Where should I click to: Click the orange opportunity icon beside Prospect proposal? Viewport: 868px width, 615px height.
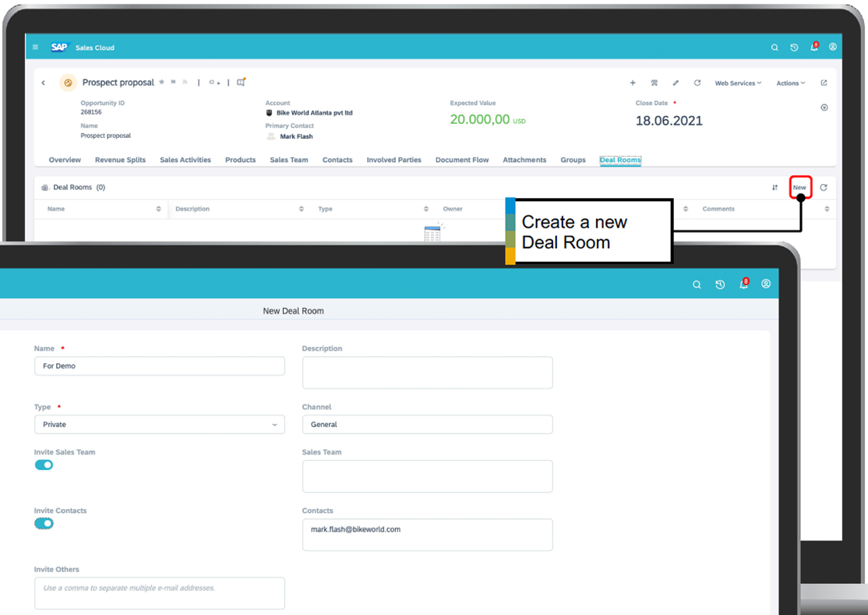[68, 83]
